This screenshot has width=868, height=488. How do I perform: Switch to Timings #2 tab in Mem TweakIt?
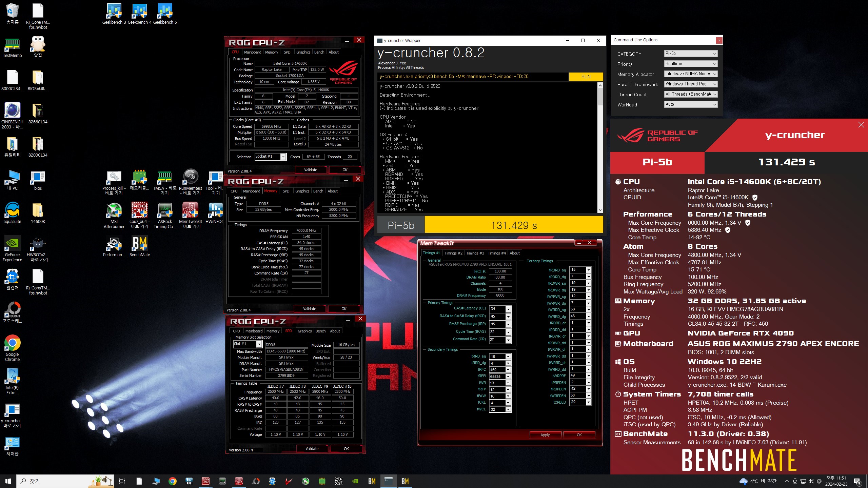coord(453,253)
